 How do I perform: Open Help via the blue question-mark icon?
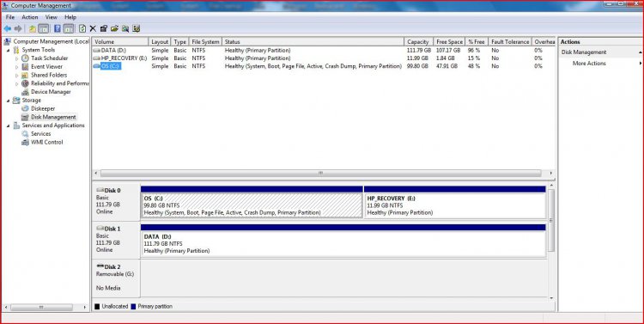tap(58, 28)
